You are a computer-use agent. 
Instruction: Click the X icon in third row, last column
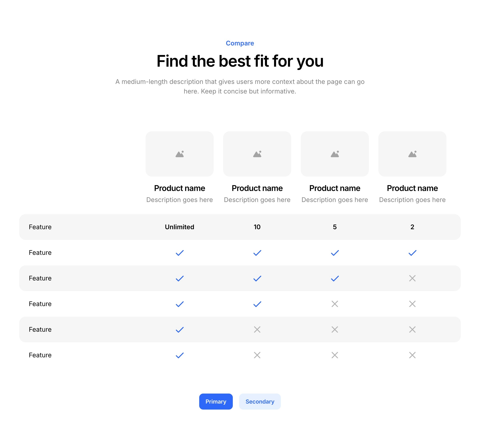pos(412,278)
